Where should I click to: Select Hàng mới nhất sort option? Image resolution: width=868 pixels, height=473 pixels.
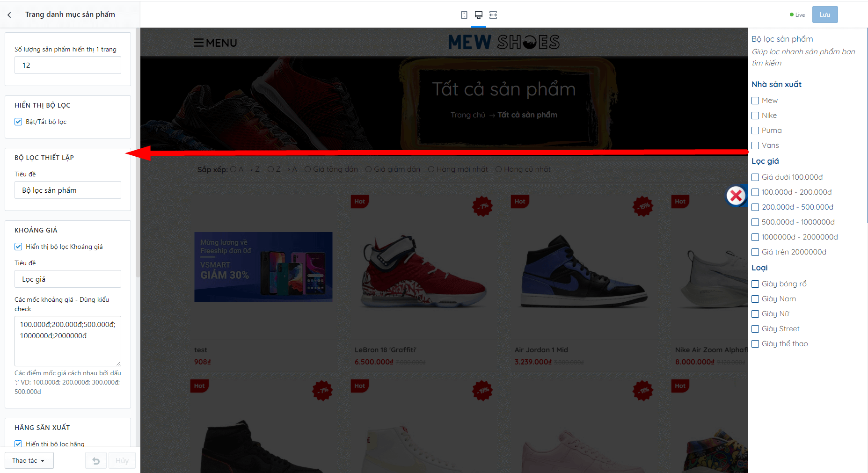(431, 169)
